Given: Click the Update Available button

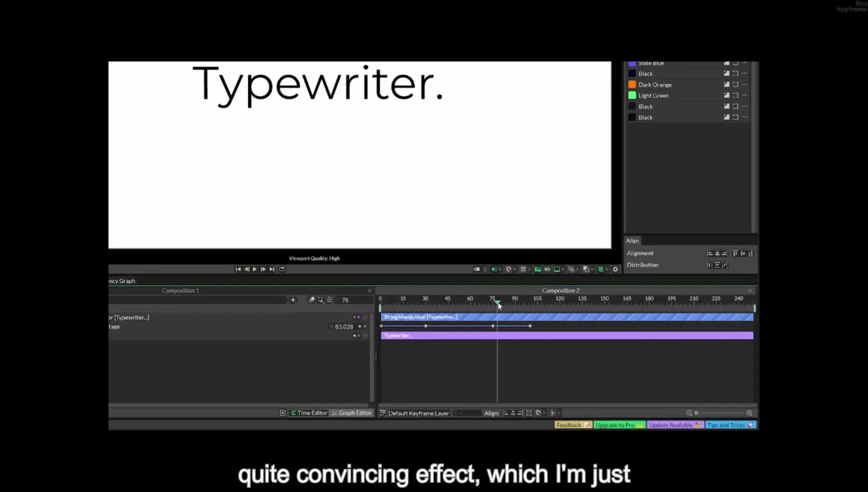Looking at the screenshot, I should point(675,425).
